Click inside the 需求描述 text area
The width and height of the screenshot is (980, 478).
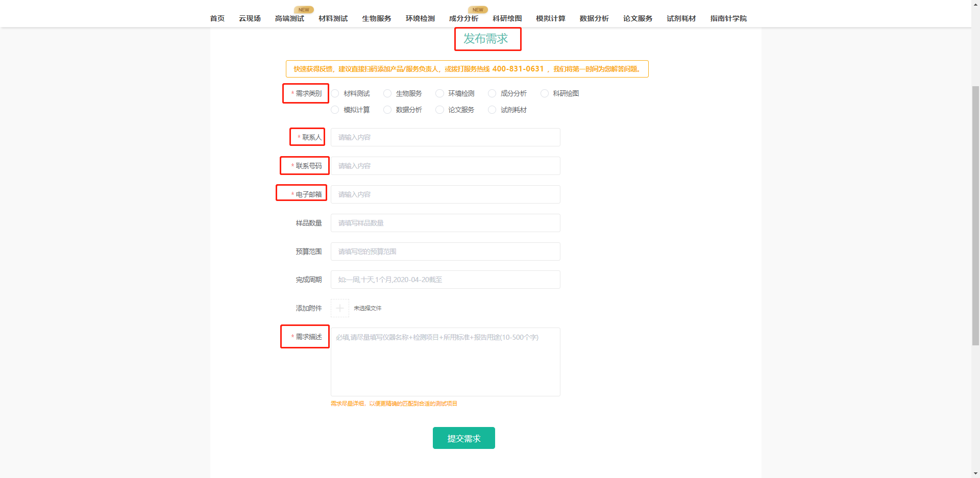[x=445, y=362]
